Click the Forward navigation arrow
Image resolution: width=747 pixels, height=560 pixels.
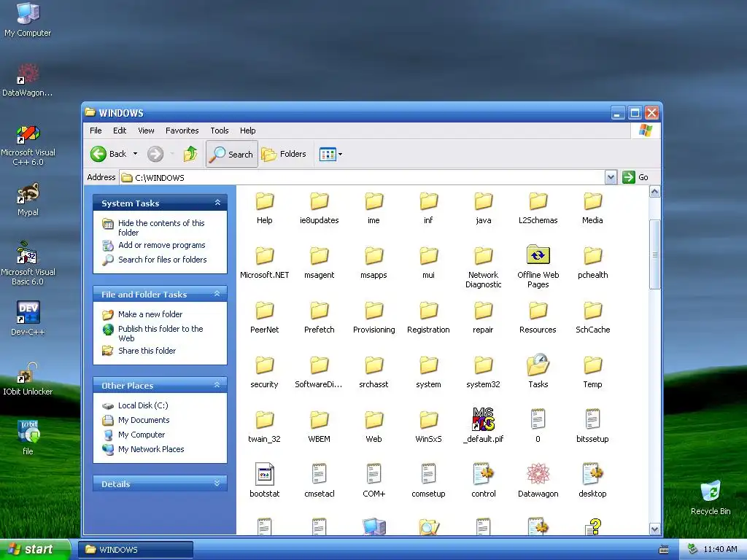click(155, 154)
